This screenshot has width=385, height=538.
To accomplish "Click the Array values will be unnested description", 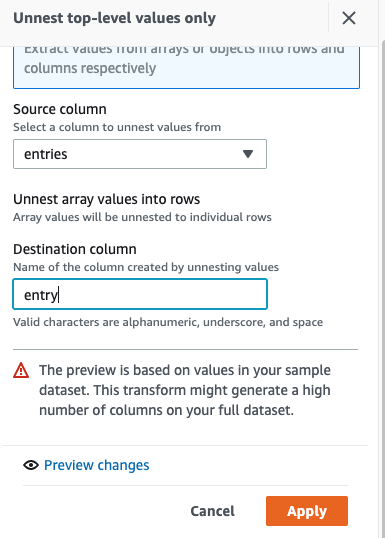I will click(x=142, y=217).
